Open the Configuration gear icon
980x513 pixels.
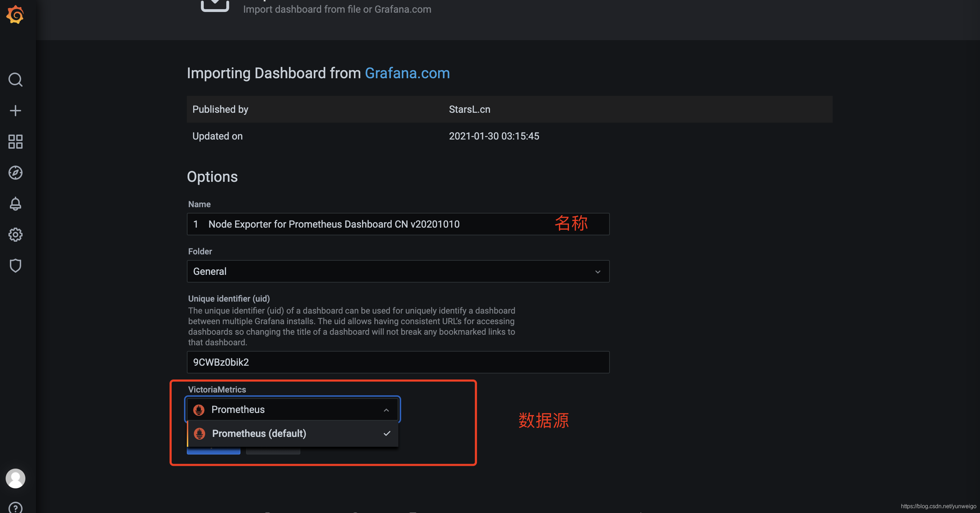15,235
